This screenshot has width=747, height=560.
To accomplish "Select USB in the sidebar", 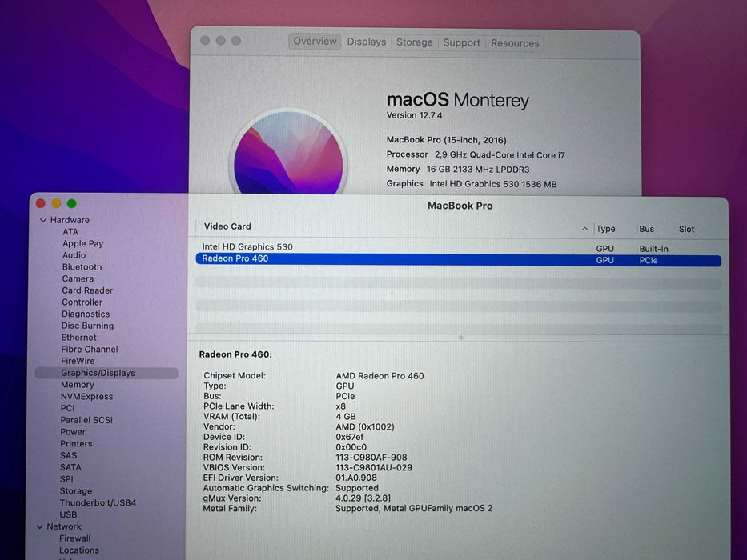I will (x=68, y=514).
